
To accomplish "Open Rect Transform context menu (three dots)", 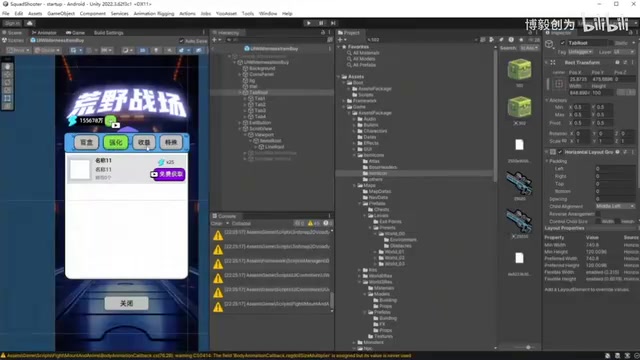I will [633, 62].
